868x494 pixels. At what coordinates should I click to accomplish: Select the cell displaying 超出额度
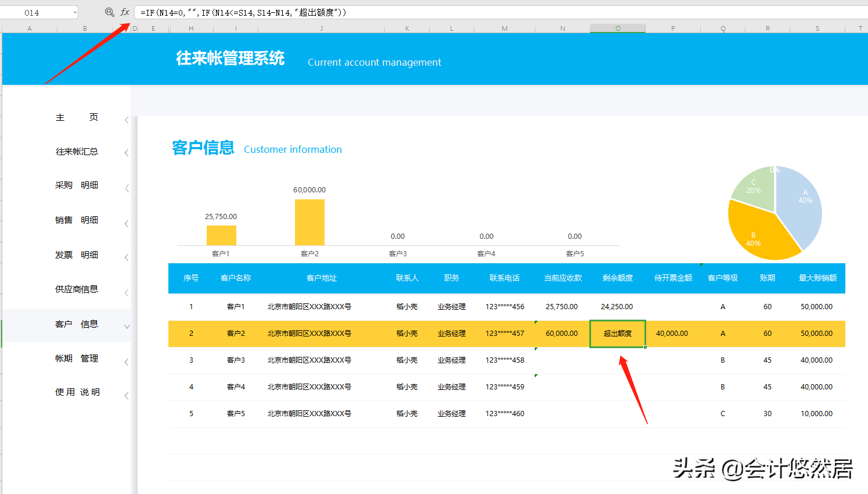coord(617,334)
